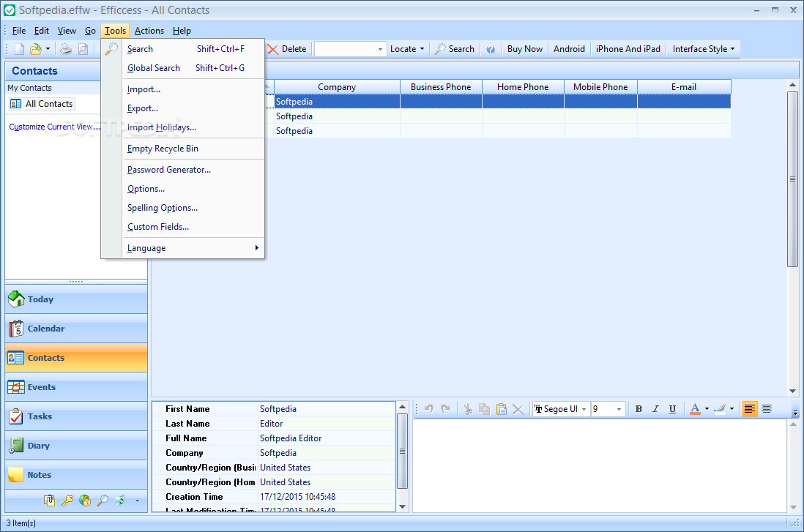Click the contact list vertical scrollbar

coord(792,179)
